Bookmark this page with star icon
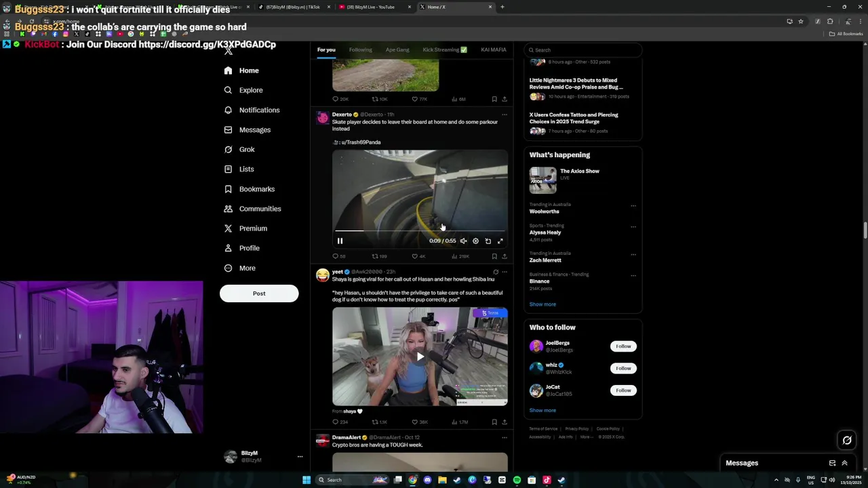This screenshot has height=488, width=868. tap(801, 21)
